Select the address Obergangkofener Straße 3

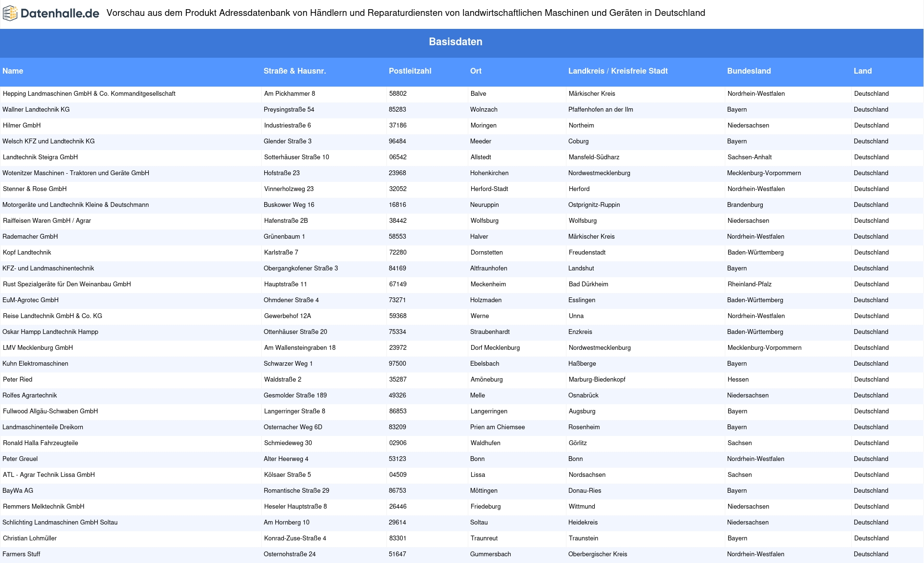pos(301,269)
